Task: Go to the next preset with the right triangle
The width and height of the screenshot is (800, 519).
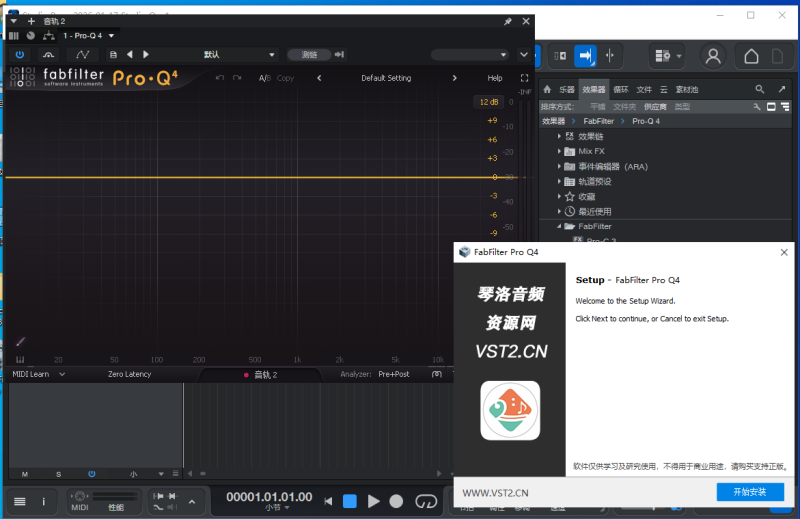Action: coord(146,55)
